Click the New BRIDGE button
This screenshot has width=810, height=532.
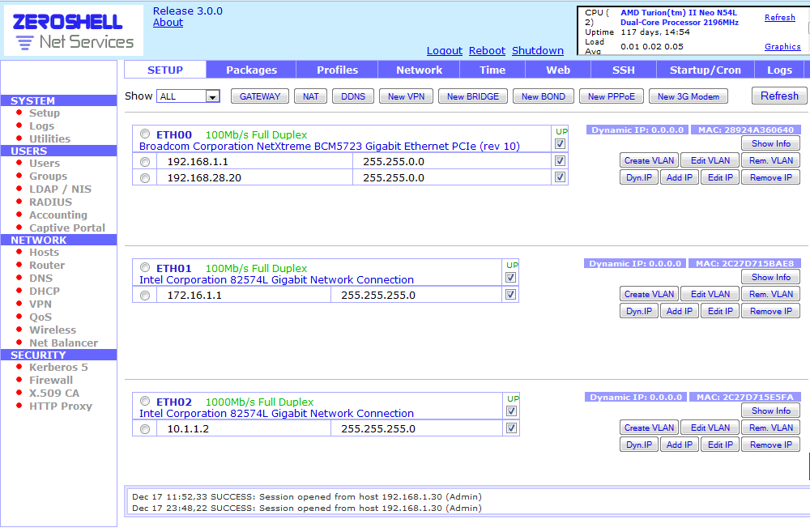click(x=473, y=96)
